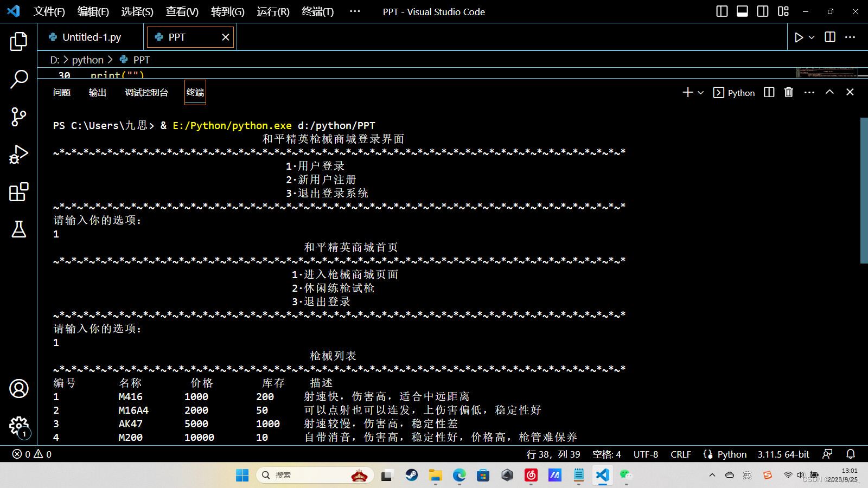Maximize the panel with up chevron

point(829,92)
